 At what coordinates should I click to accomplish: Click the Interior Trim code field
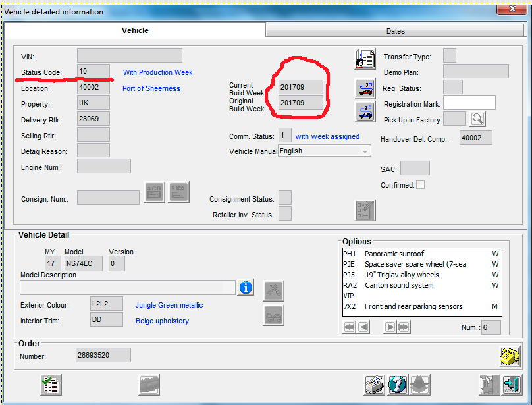[107, 319]
